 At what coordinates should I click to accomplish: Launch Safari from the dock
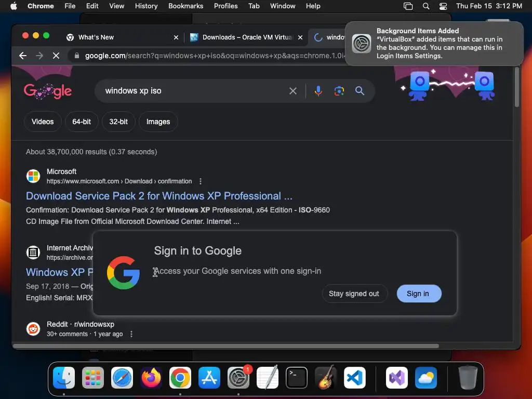122,378
